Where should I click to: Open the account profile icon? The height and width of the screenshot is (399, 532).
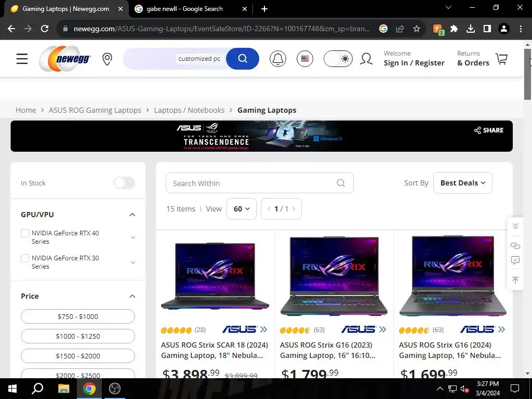tap(366, 59)
